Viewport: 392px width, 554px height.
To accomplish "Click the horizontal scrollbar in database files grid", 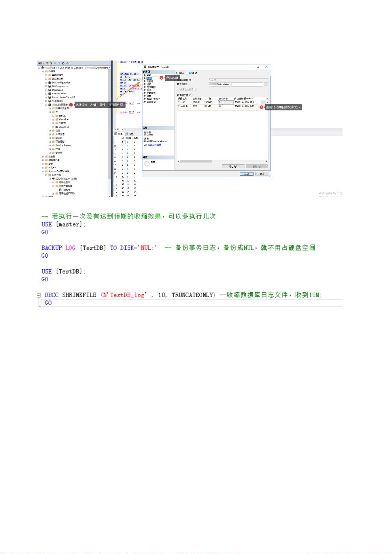I will 196,161.
